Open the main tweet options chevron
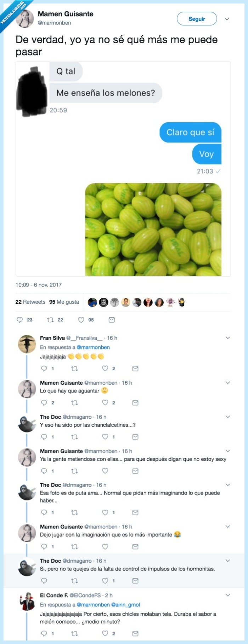Image resolution: width=248 pixels, height=644 pixels. (227, 19)
